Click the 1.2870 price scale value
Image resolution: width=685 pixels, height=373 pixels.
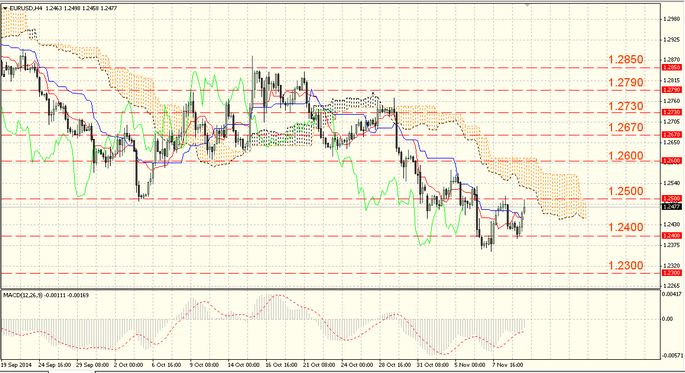point(671,60)
